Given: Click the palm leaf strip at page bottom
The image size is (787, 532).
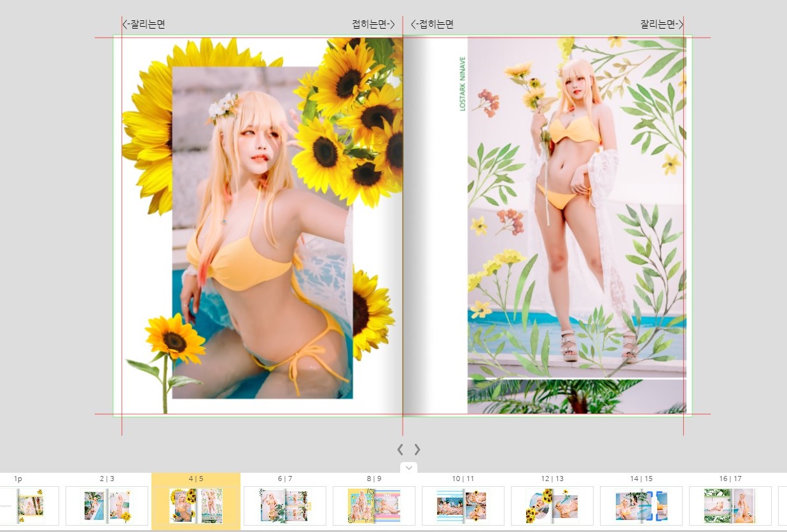Looking at the screenshot, I should point(576,397).
